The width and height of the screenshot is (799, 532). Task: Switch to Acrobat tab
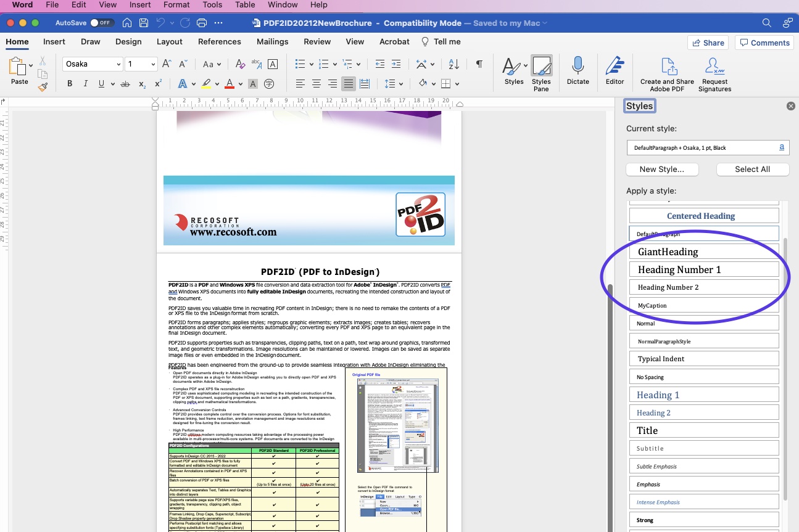pos(395,41)
